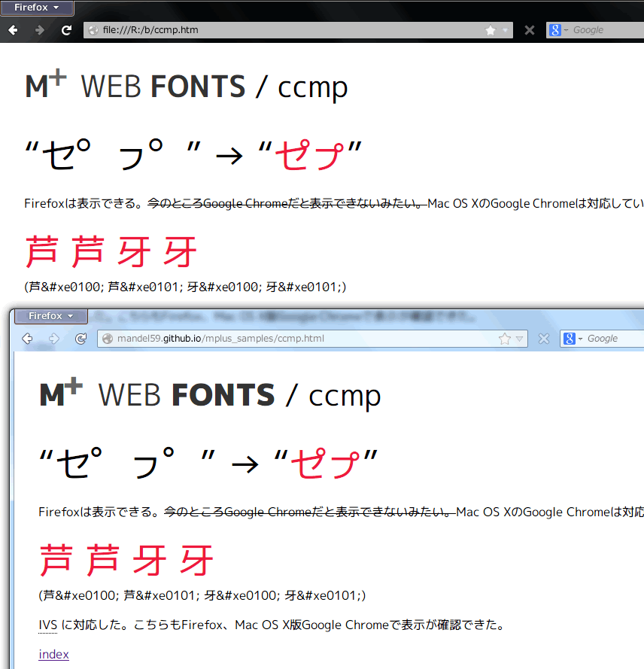
Task: Click the struck-through Google Chrome sentence in the upper window
Action: coord(287,203)
